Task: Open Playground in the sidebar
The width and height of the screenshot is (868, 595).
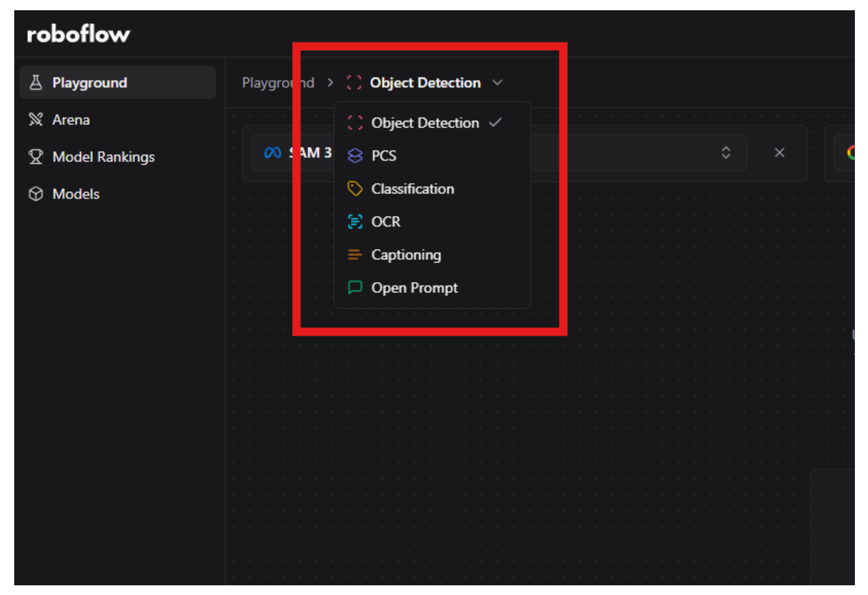Action: pos(118,83)
